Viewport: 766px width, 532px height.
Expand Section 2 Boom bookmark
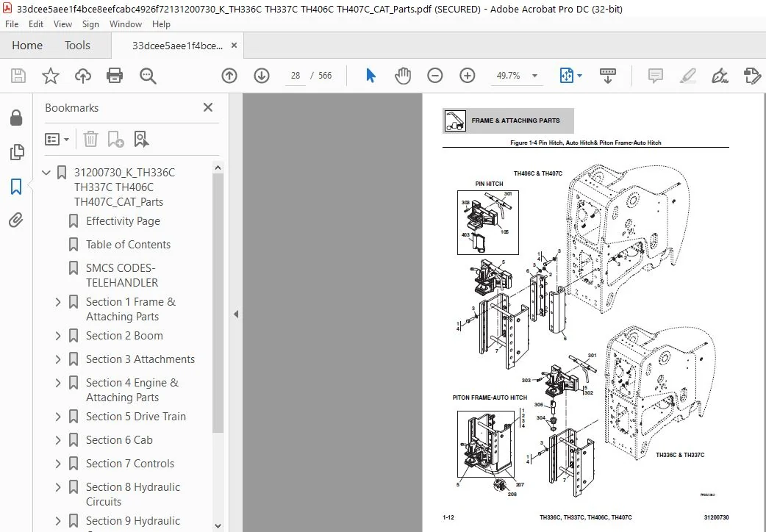point(58,336)
